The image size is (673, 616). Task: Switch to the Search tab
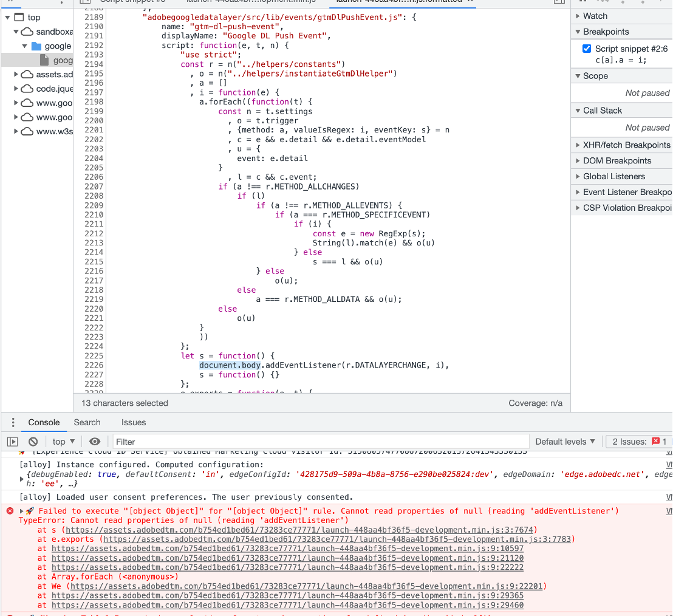pyautogui.click(x=87, y=422)
